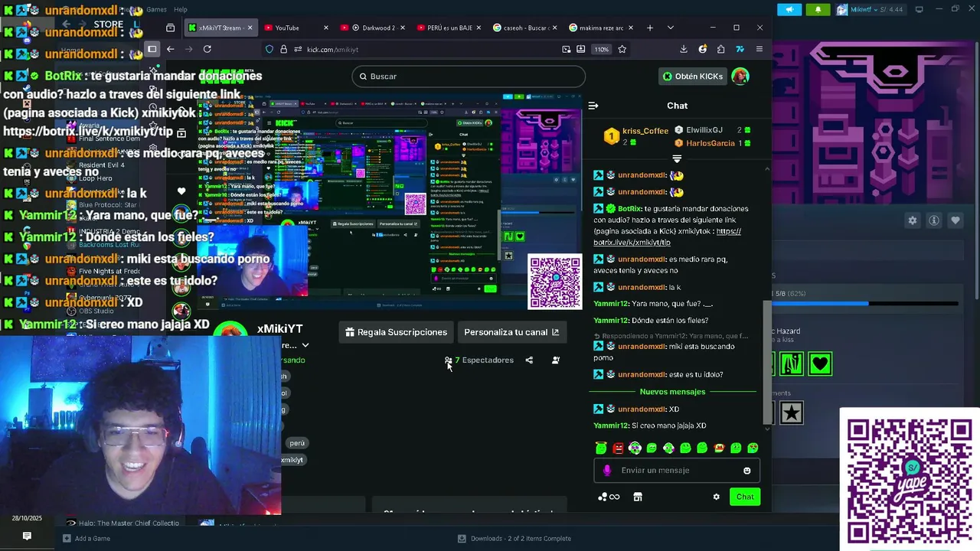Select the PERÚ es un BAJE tab
Image resolution: width=980 pixels, height=551 pixels.
click(448, 28)
